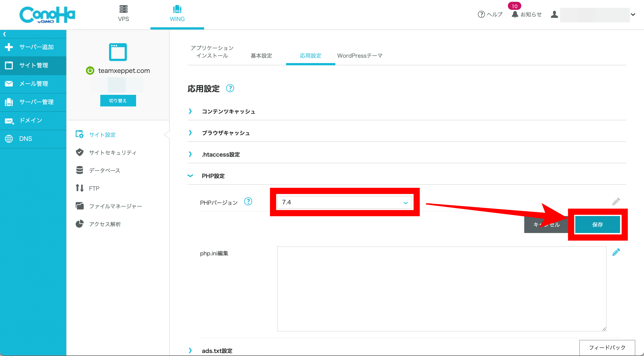Switch to 基本設定 tab
The height and width of the screenshot is (356, 644).
tap(261, 55)
